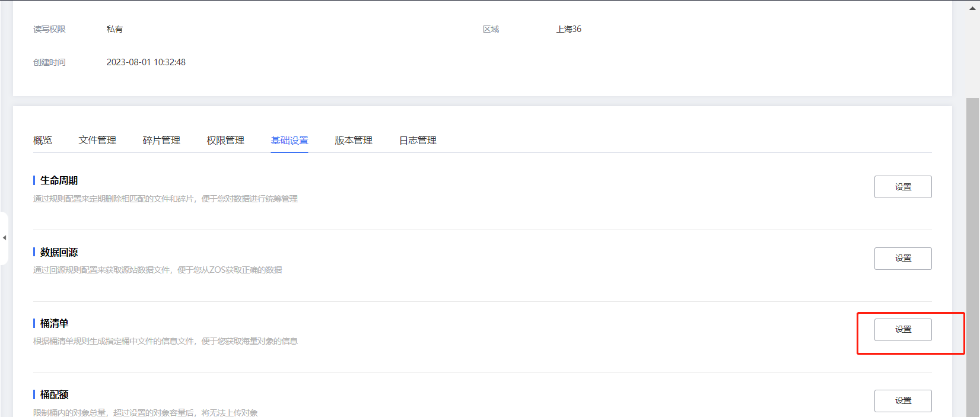Click the scrollbar up arrow
Image resolution: width=980 pixels, height=417 pixels.
point(972,8)
